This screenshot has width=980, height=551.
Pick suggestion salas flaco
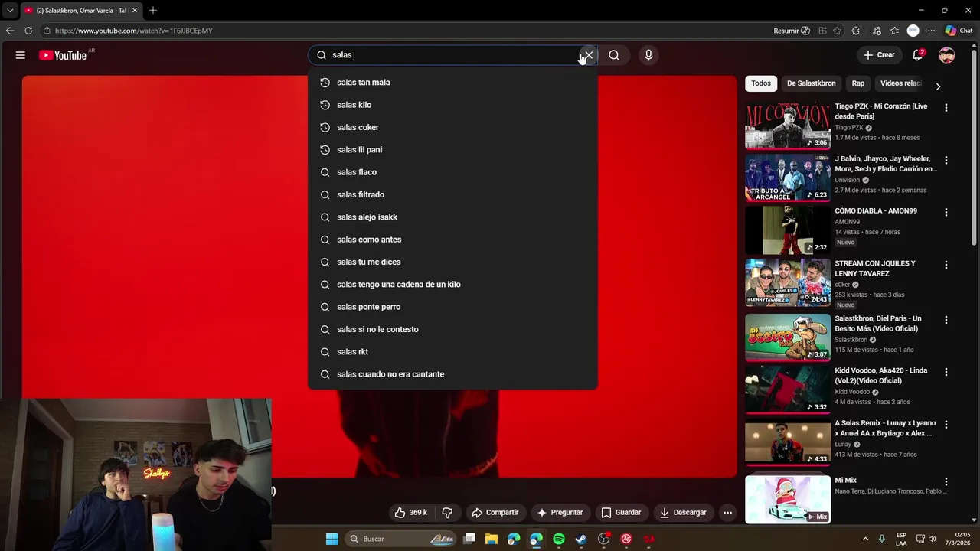[452, 172]
